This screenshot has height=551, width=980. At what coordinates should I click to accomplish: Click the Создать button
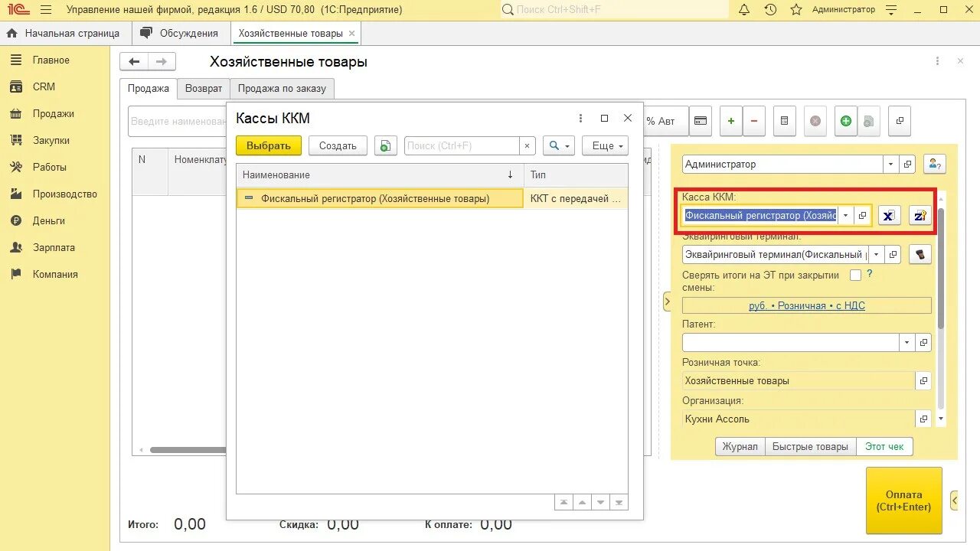338,145
